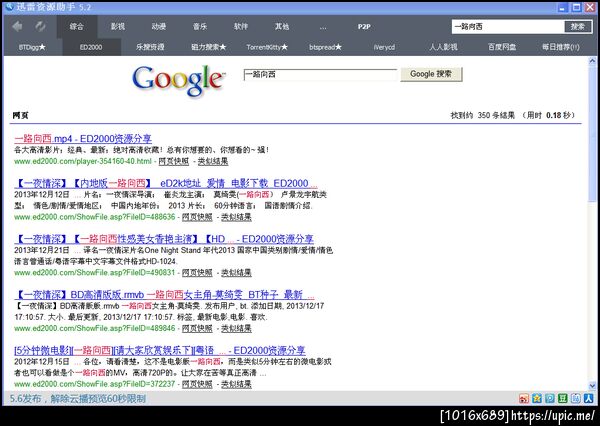This screenshot has height=426, width=600.
Task: Open 网页快照 for player-354160-40.html
Action: [174, 161]
